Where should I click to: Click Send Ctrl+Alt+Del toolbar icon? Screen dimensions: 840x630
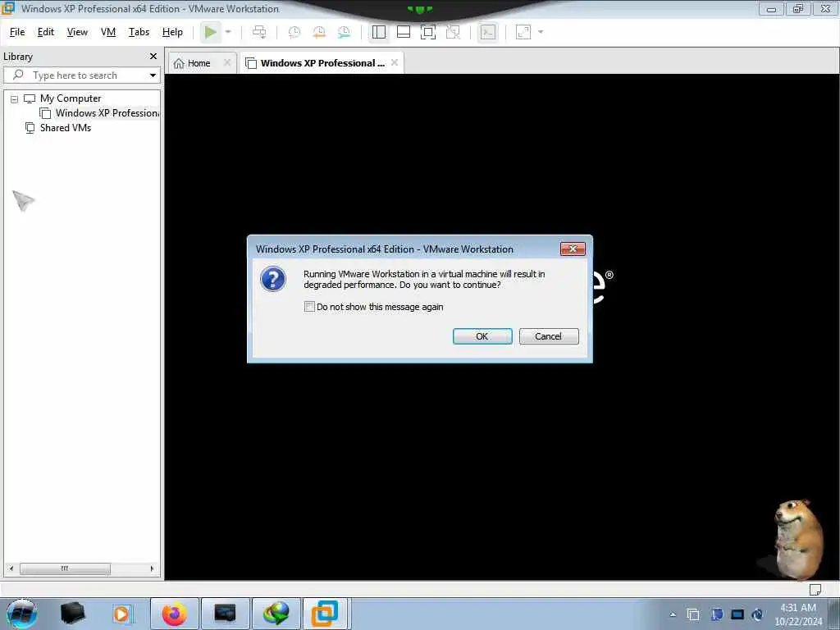(x=259, y=32)
